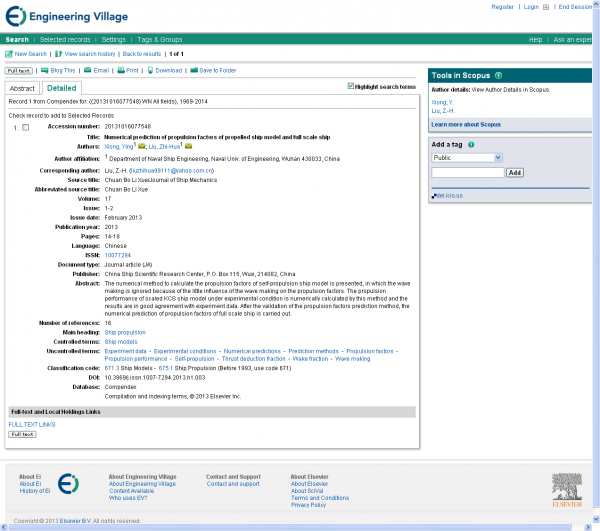Click Prediction methods term link
The height and width of the screenshot is (531, 600).
point(313,351)
